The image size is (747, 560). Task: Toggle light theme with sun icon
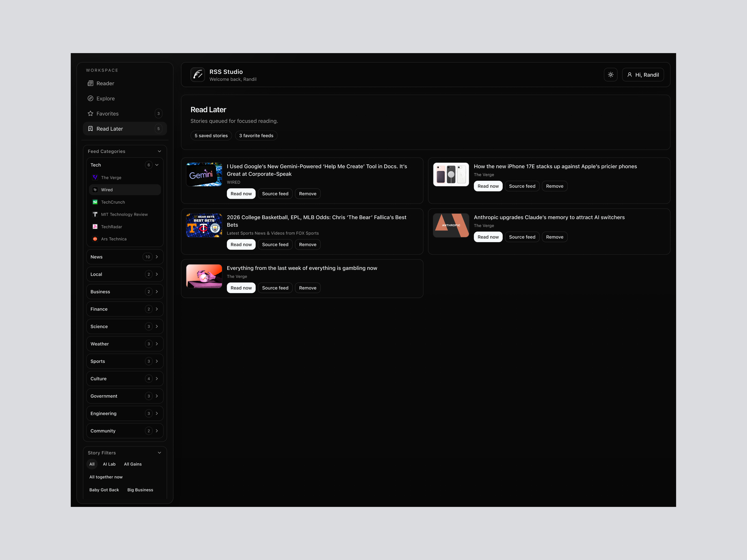coord(610,75)
